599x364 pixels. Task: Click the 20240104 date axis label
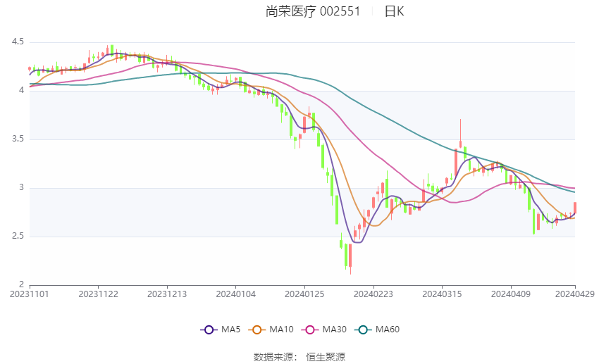236,293
